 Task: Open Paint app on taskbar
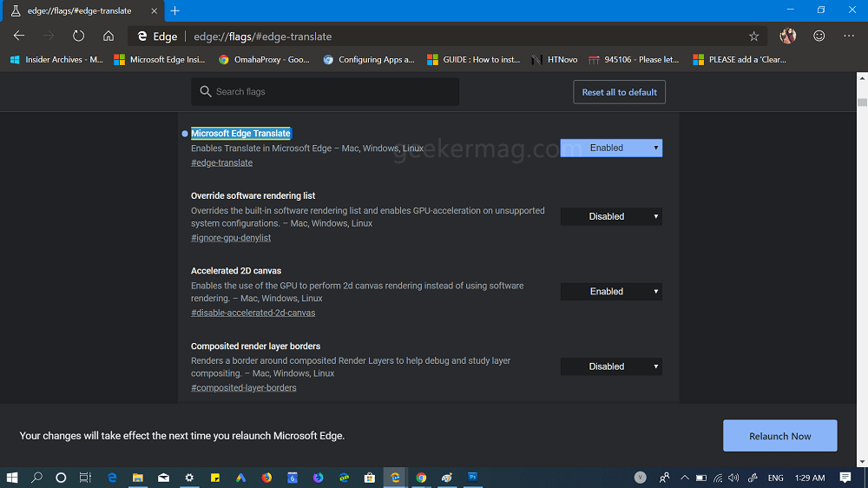pos(447,478)
